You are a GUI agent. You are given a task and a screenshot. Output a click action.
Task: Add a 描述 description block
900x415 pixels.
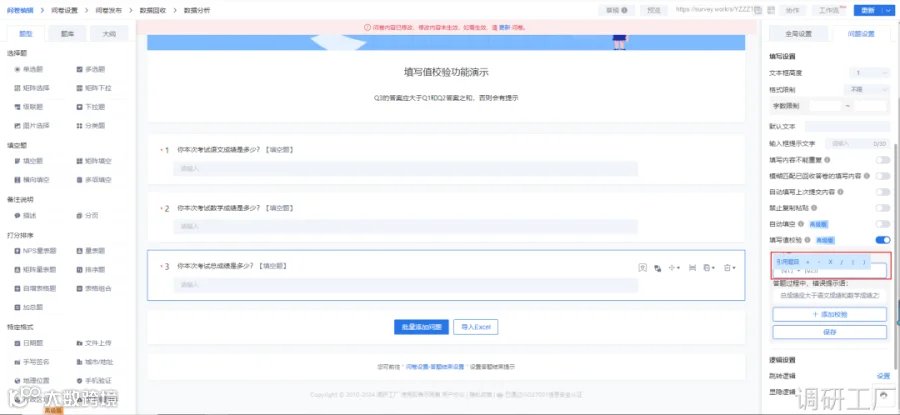pos(25,215)
